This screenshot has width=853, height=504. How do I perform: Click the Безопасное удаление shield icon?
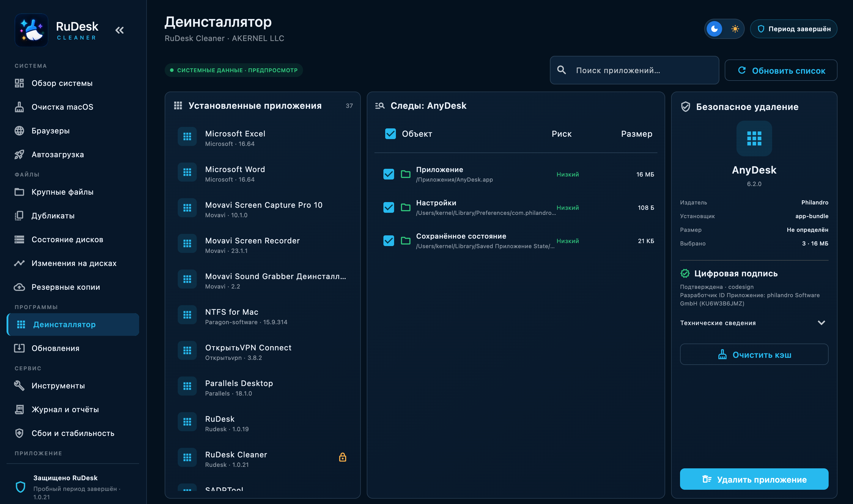point(686,107)
